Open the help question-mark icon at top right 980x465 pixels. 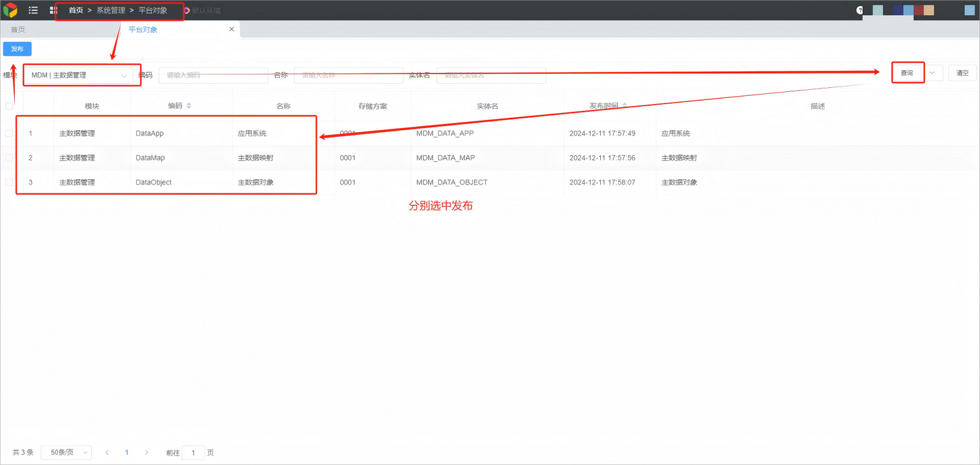[860, 10]
